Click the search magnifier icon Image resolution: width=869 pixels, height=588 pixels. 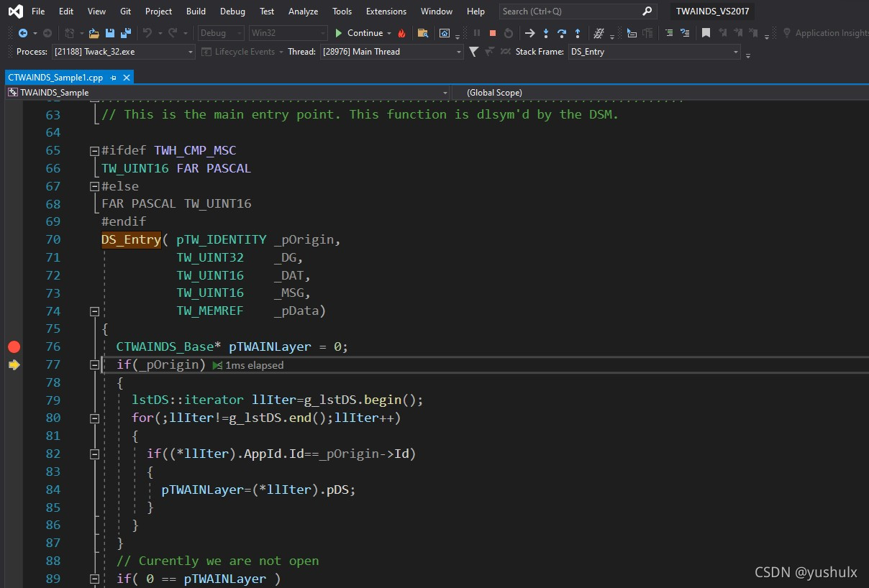(647, 12)
